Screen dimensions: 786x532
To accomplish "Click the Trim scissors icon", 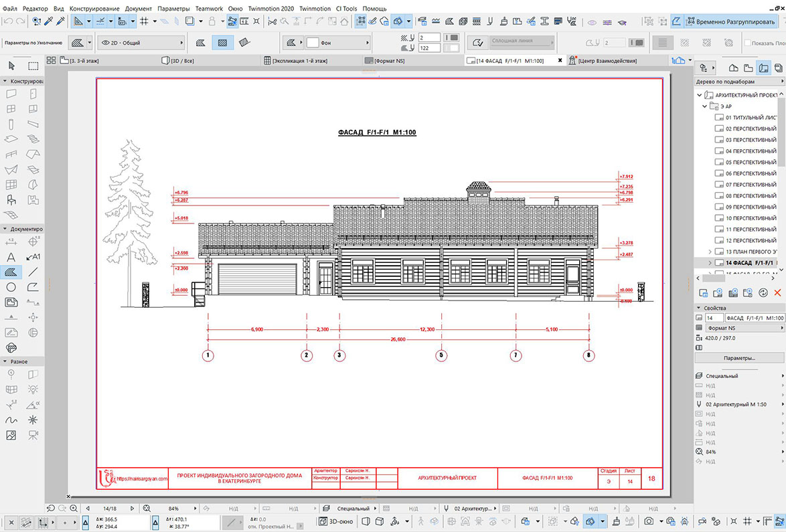I will (x=272, y=21).
